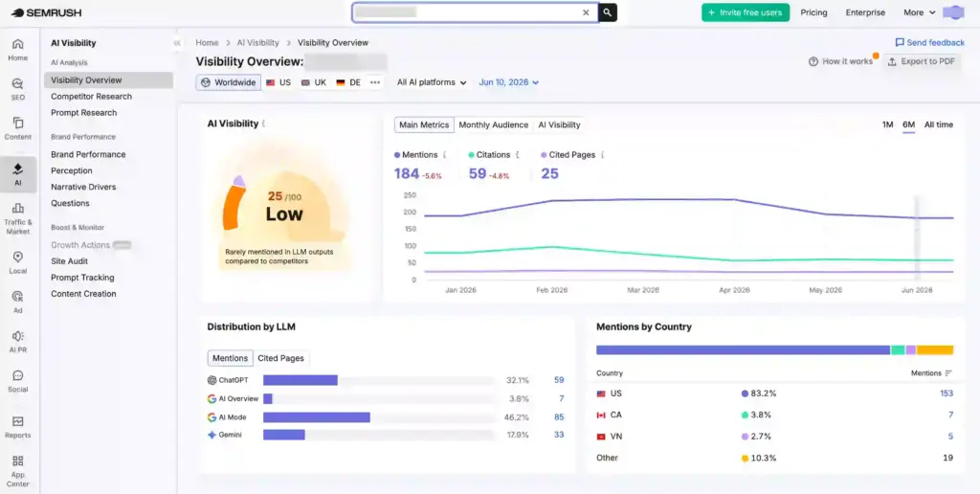The width and height of the screenshot is (980, 494).
Task: Switch to the Monthly Audience tab
Action: [493, 124]
